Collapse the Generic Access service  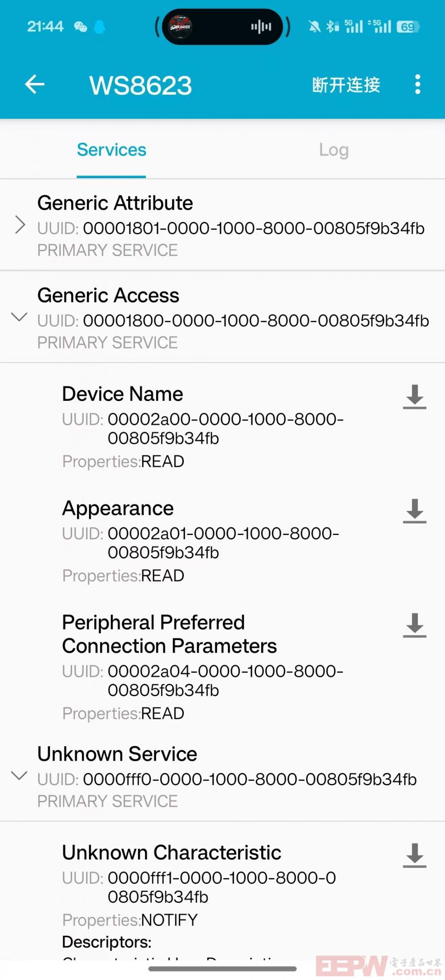coord(19,317)
